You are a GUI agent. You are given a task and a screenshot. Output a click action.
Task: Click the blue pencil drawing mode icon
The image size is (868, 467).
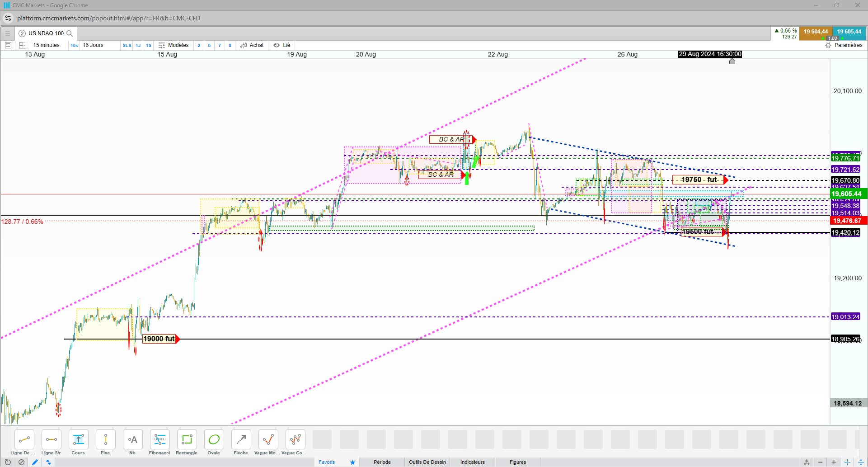tap(35, 462)
